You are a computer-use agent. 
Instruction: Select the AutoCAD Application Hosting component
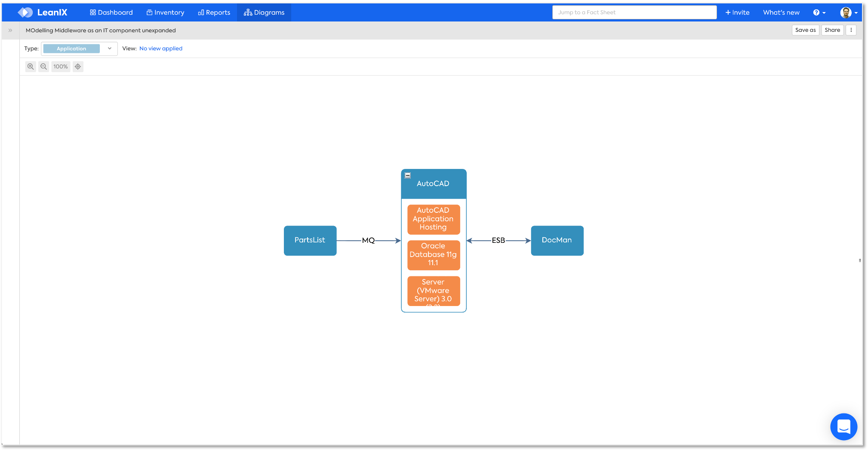pyautogui.click(x=434, y=219)
